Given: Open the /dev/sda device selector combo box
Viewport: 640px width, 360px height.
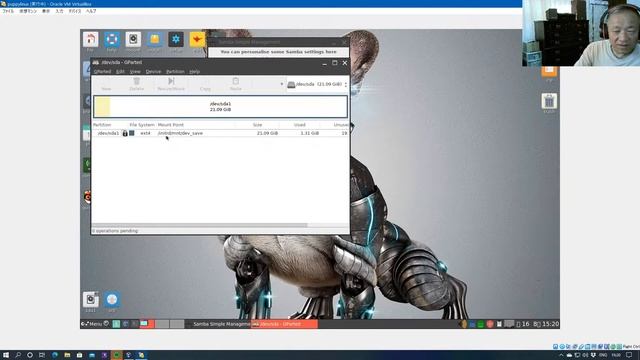Looking at the screenshot, I should (x=317, y=84).
